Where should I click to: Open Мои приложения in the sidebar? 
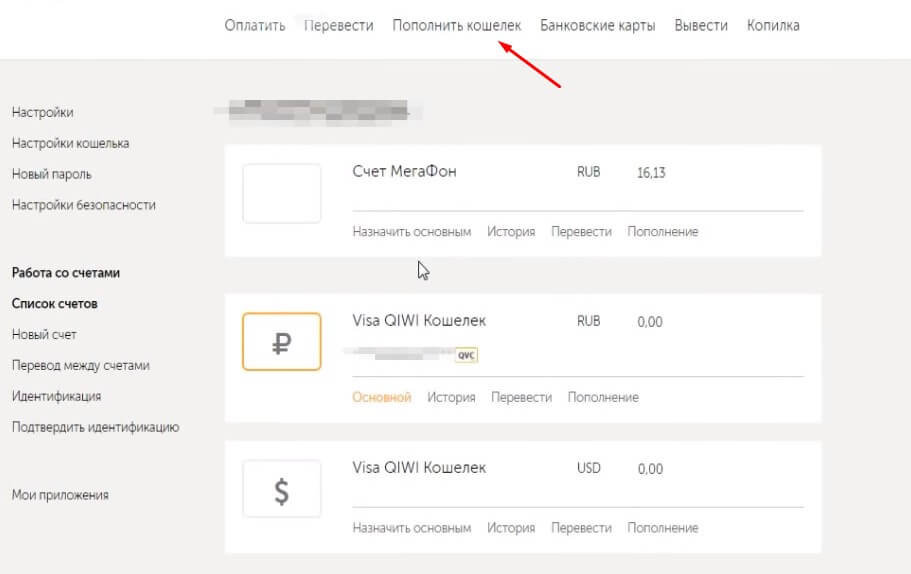coord(60,495)
